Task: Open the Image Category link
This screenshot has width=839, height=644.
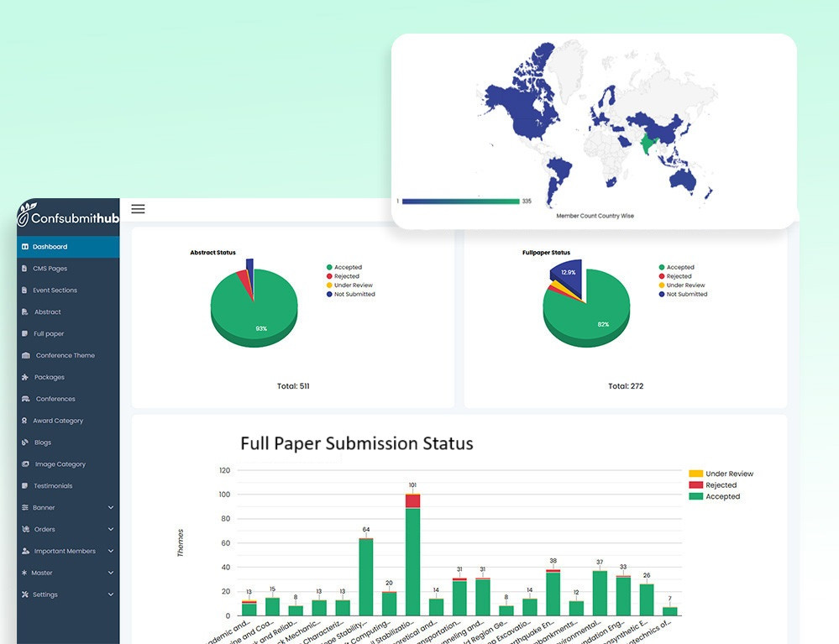Action: pos(60,464)
